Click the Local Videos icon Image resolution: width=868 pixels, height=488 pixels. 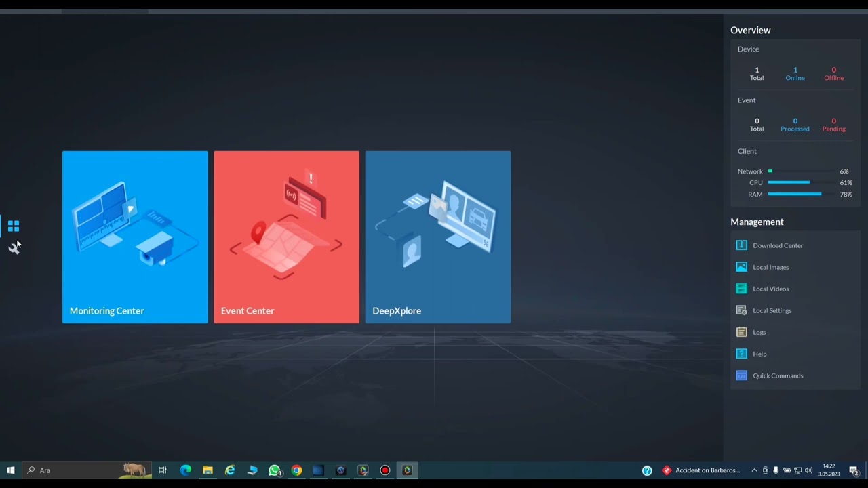741,289
